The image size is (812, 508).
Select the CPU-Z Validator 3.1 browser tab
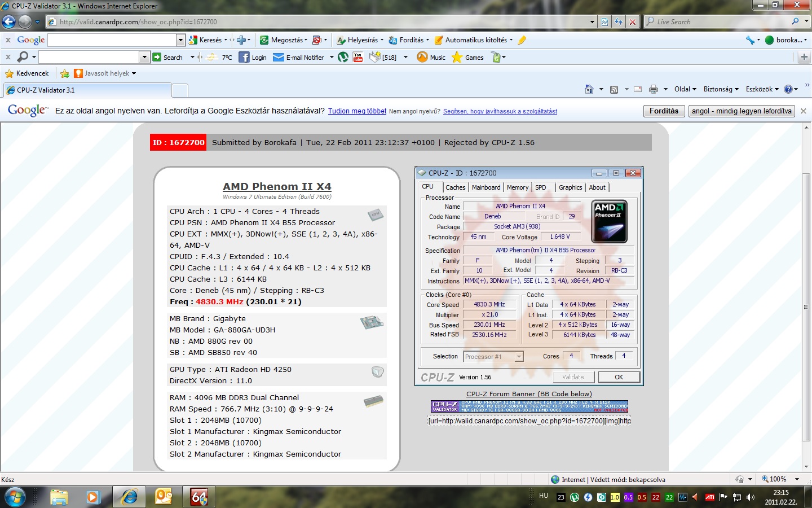[x=87, y=90]
